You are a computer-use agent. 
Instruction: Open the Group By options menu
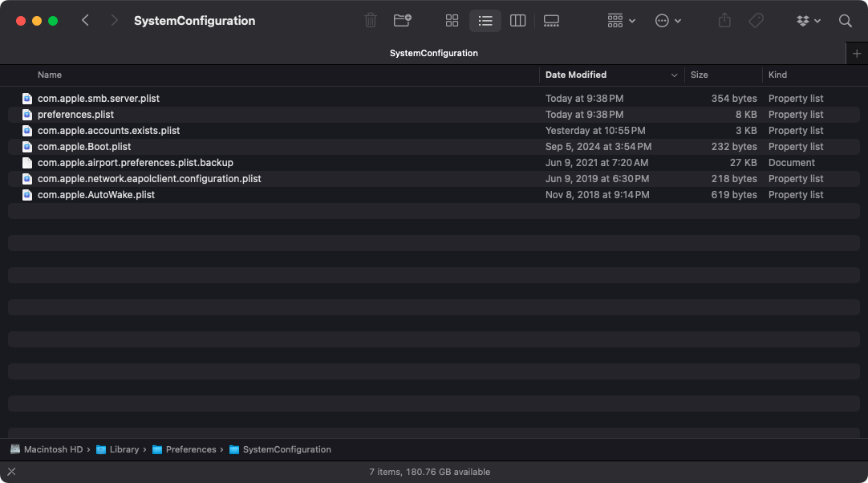coord(621,21)
